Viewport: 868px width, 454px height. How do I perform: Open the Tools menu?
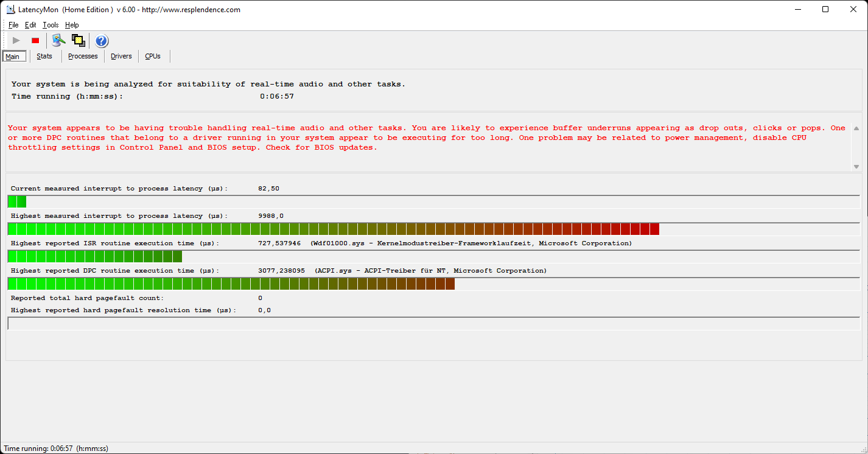point(51,25)
